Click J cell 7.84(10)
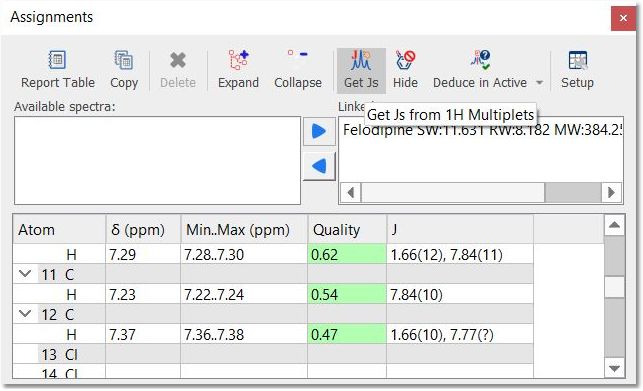 click(x=460, y=294)
